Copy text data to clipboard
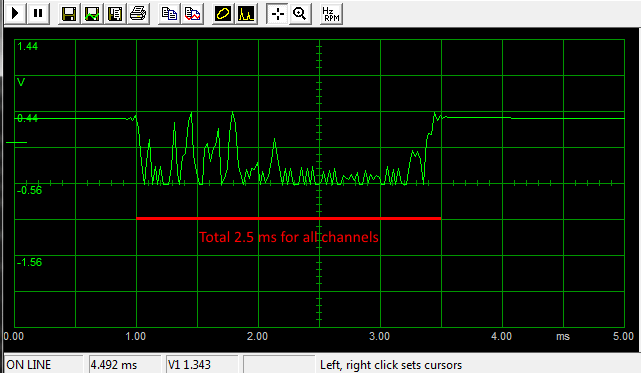641x373 pixels. point(169,13)
